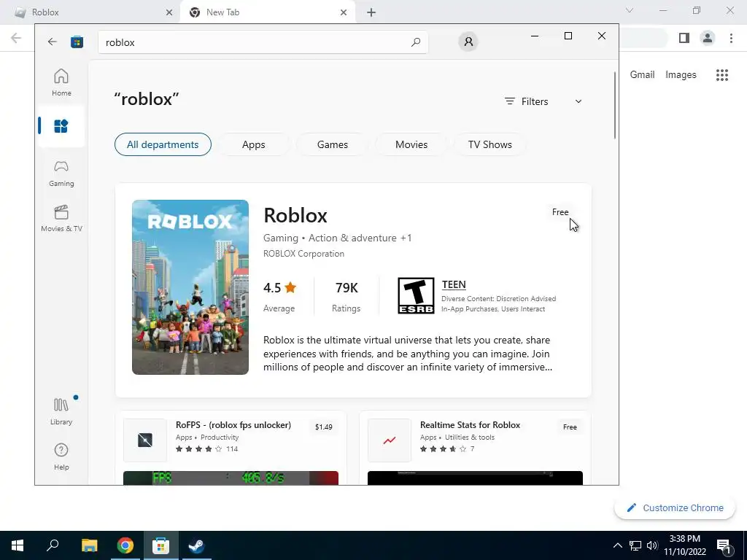Select the Games department filter

tap(333, 144)
